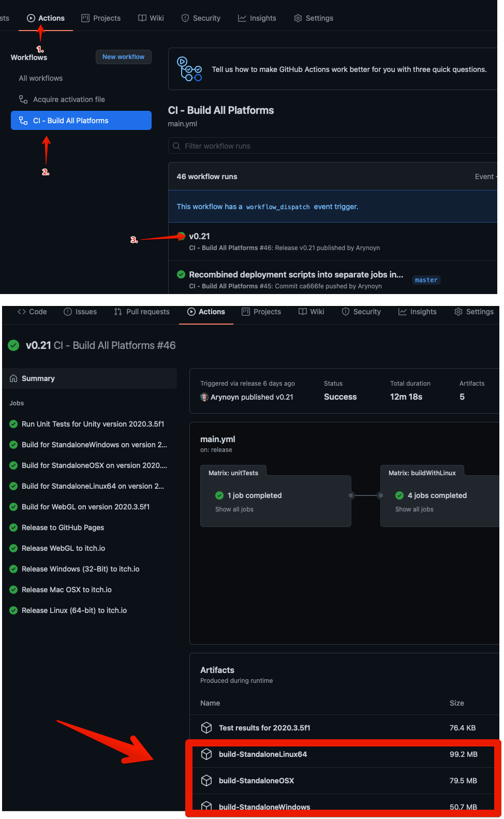Click the package icon beside build-StandaloneOSX
This screenshot has width=504, height=819.
206,781
